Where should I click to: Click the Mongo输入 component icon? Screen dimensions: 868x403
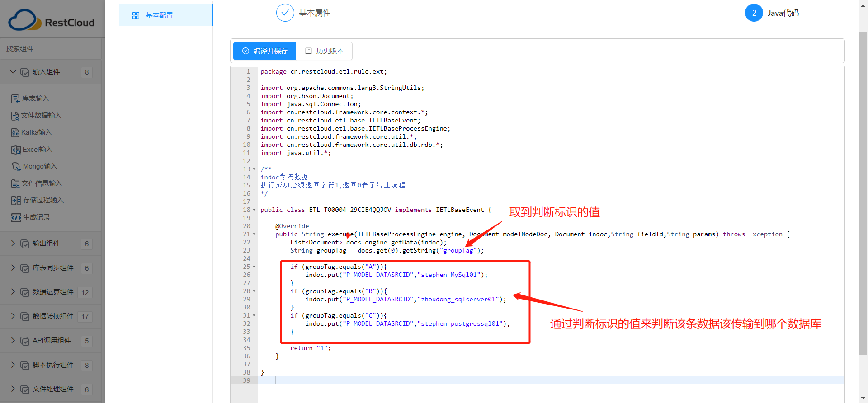click(x=16, y=166)
